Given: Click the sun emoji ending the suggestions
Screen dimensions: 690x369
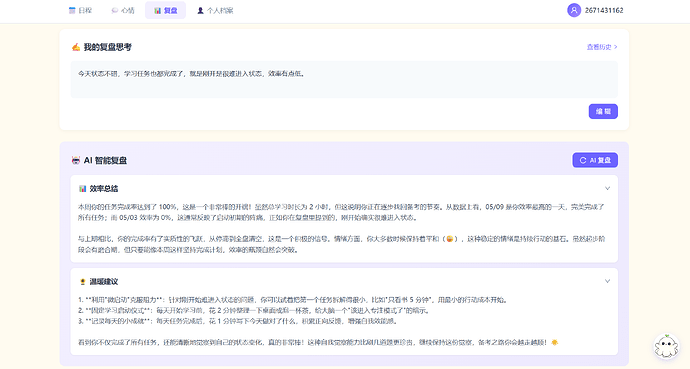Looking at the screenshot, I should click(554, 342).
